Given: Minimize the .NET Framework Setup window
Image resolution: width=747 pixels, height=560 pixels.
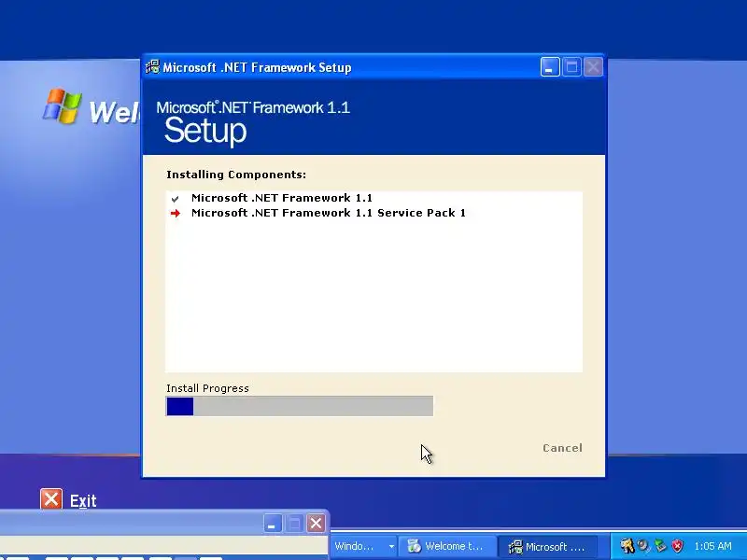Looking at the screenshot, I should 550,67.
